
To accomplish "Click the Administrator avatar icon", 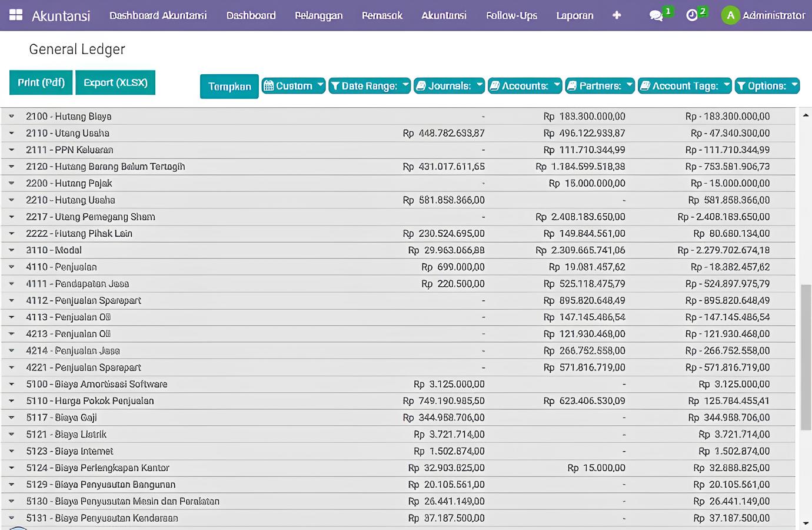I will [x=730, y=15].
